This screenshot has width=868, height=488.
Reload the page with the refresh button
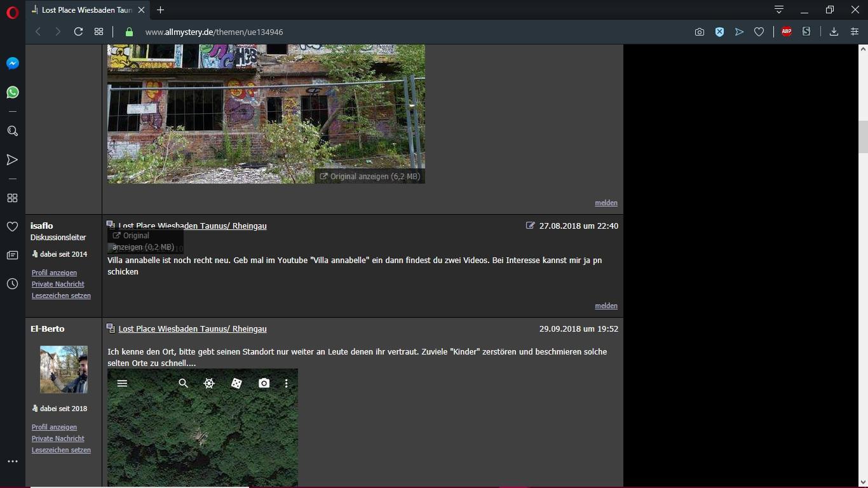tap(78, 32)
